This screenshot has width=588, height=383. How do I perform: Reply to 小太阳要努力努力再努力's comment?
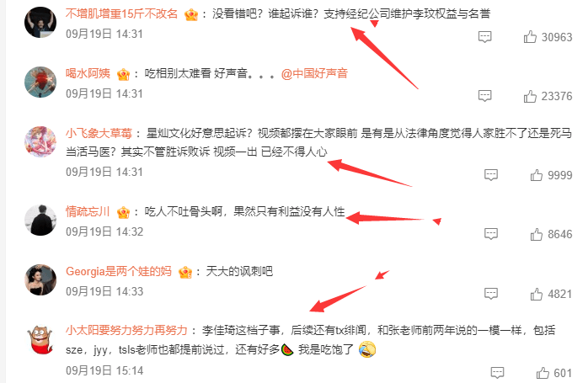click(x=497, y=373)
